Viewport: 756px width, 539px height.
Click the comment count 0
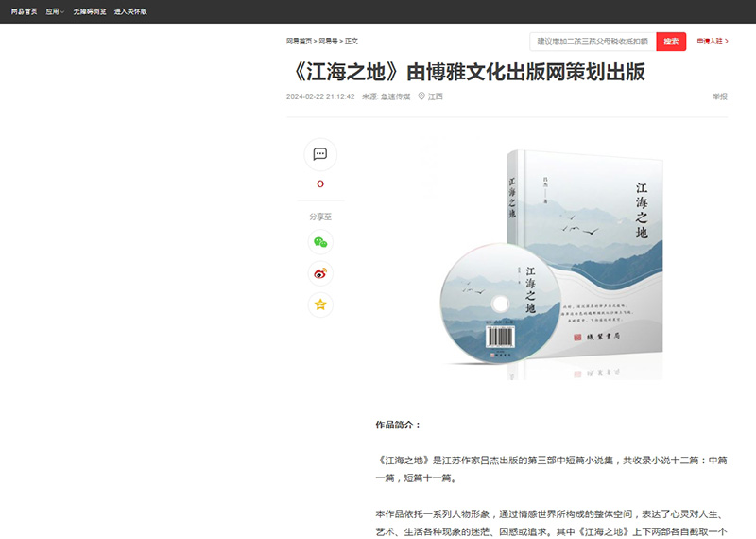tap(320, 183)
